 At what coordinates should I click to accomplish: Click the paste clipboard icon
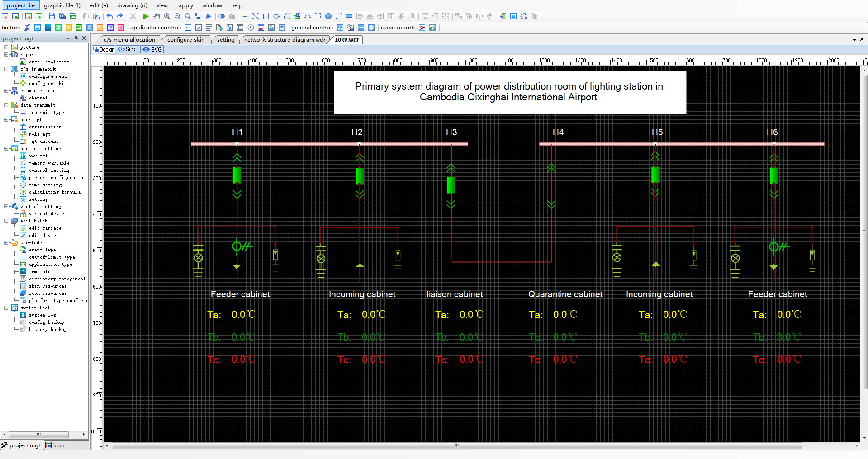(96, 16)
